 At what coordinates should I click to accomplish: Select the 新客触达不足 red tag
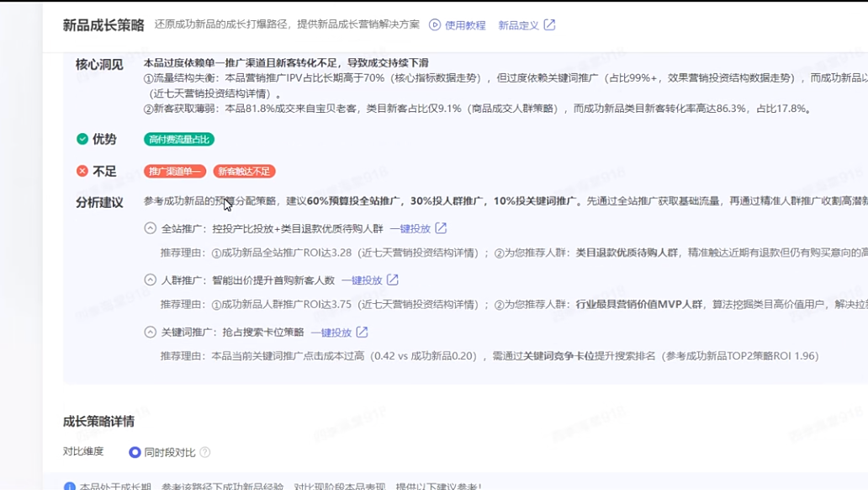click(244, 171)
